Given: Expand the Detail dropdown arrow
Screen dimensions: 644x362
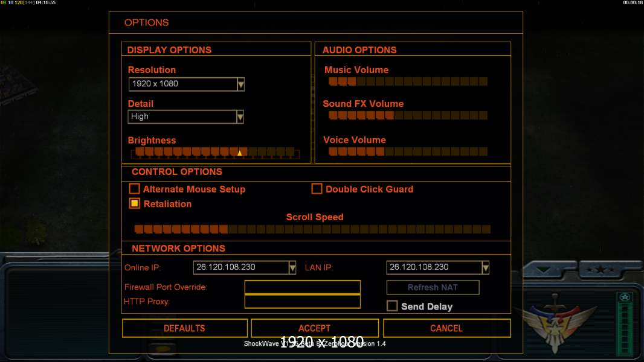Looking at the screenshot, I should [x=240, y=117].
